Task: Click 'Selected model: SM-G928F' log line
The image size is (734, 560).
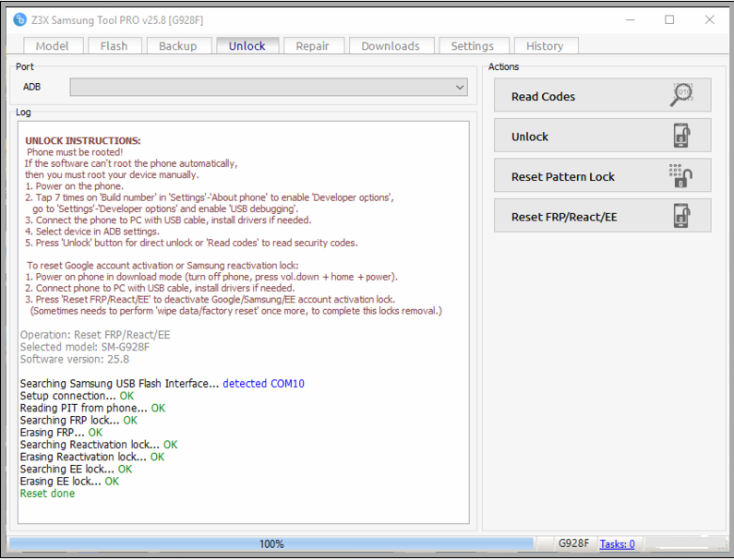Action: (x=85, y=347)
